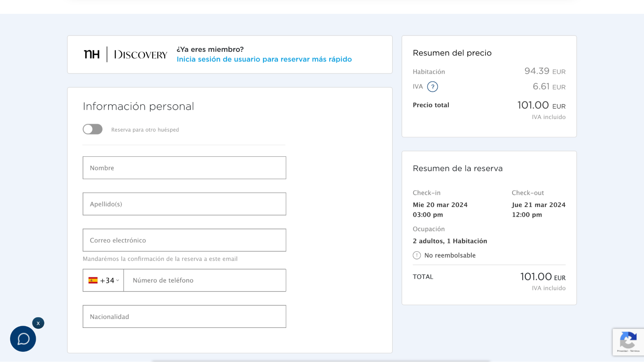Click the Habitación price 94.39 EUR
Viewport: 644px width, 362px height.
pos(545,71)
